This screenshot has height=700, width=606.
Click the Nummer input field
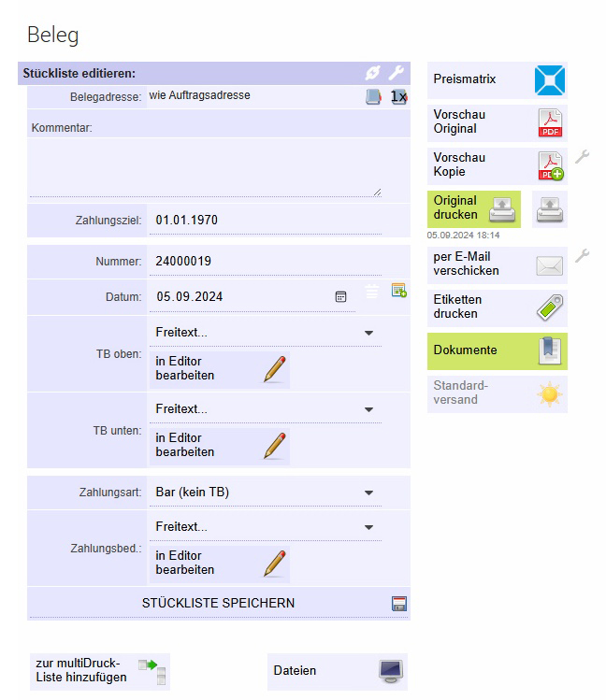pos(267,262)
